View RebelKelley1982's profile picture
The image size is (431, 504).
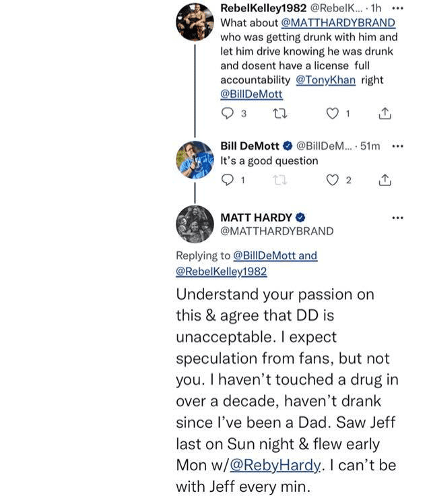195,22
